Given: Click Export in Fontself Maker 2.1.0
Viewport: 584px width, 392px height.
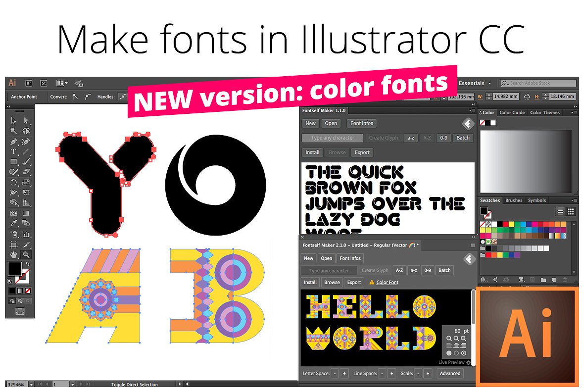Looking at the screenshot, I should click(x=354, y=282).
